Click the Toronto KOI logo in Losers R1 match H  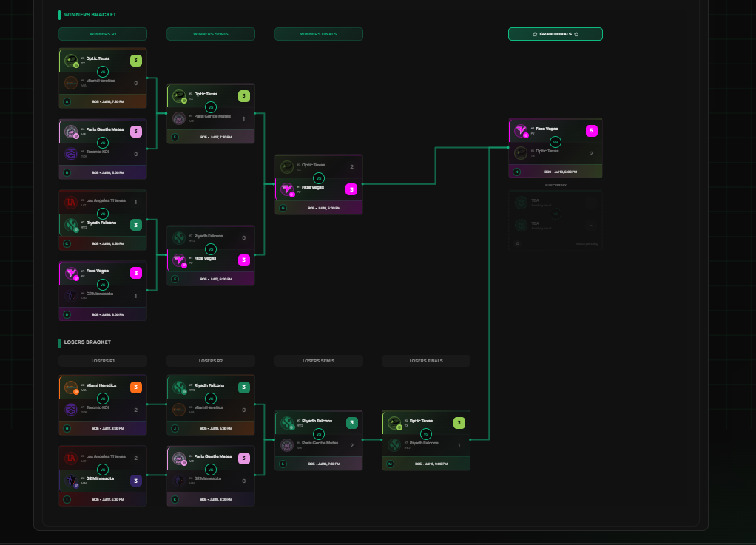[71, 410]
